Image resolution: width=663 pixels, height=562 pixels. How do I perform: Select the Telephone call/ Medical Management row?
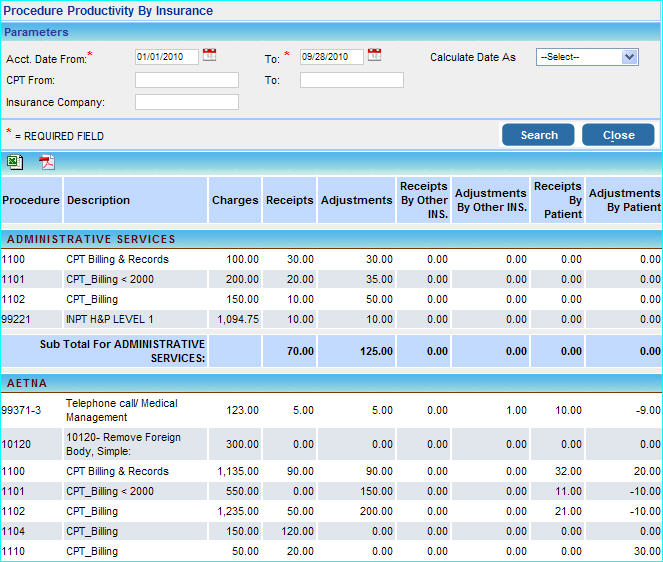point(121,410)
